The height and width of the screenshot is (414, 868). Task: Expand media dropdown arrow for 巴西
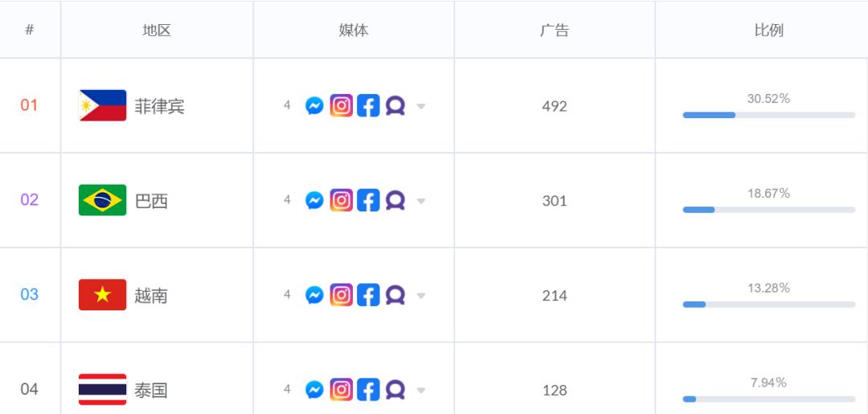(420, 201)
